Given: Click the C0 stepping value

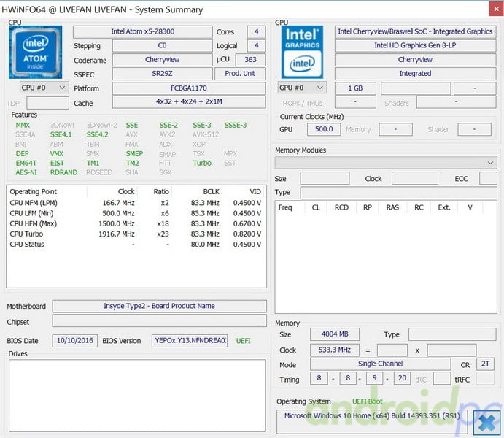Looking at the screenshot, I should coord(163,45).
